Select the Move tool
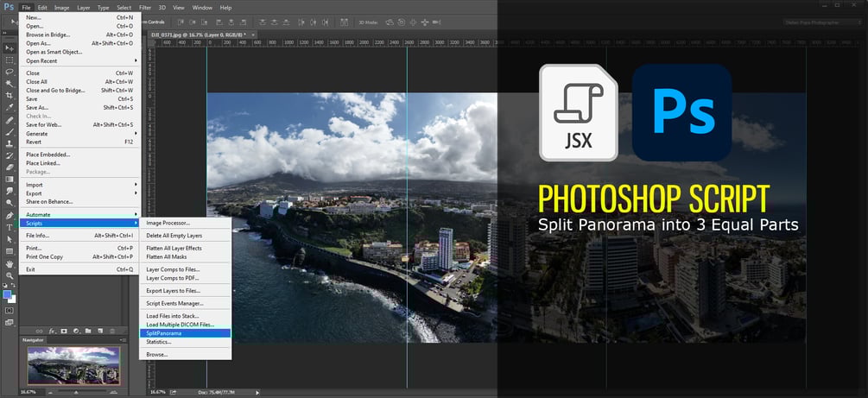Image resolution: width=868 pixels, height=398 pixels. pyautogui.click(x=10, y=48)
